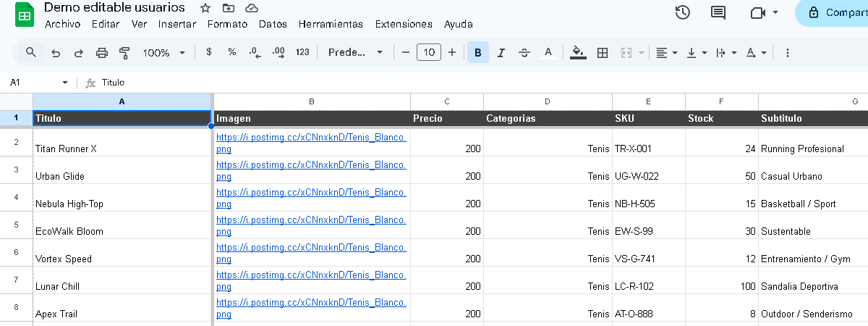Open the Ayuda menu
This screenshot has width=868, height=326.
click(x=459, y=24)
